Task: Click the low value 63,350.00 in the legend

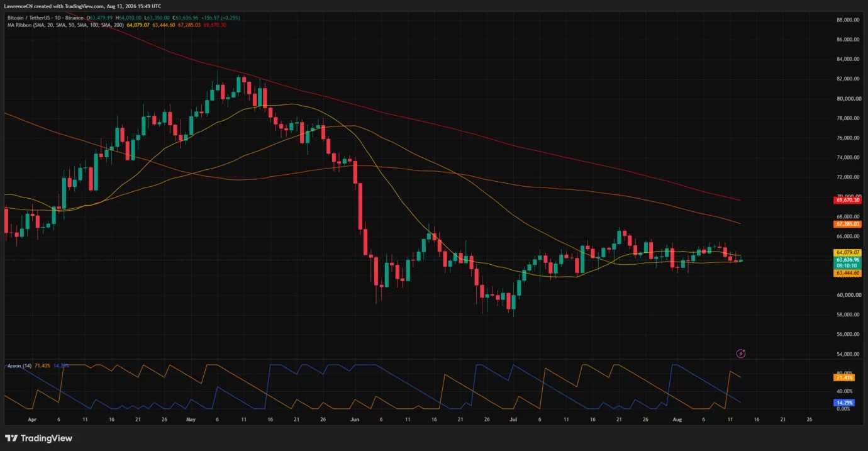Action: point(159,18)
